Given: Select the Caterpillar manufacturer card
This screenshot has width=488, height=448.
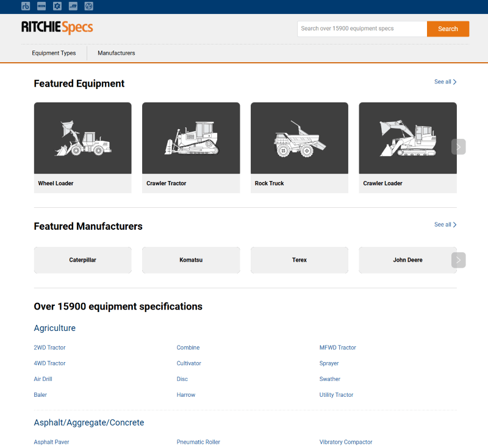Looking at the screenshot, I should pyautogui.click(x=82, y=260).
